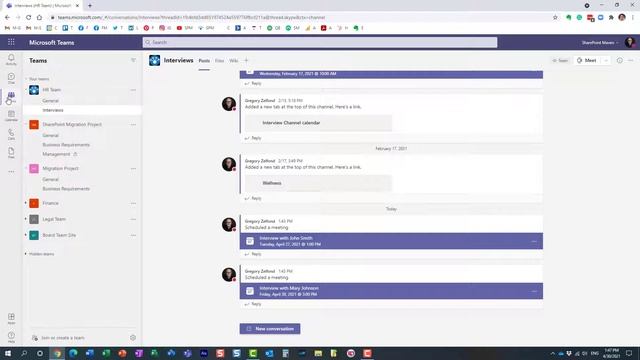Show more apps ellipsis in the rail

[x=11, y=172]
